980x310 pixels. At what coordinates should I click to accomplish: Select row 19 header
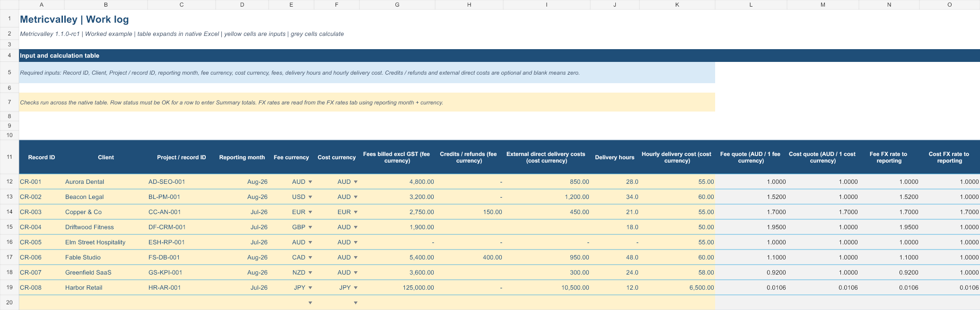point(9,287)
